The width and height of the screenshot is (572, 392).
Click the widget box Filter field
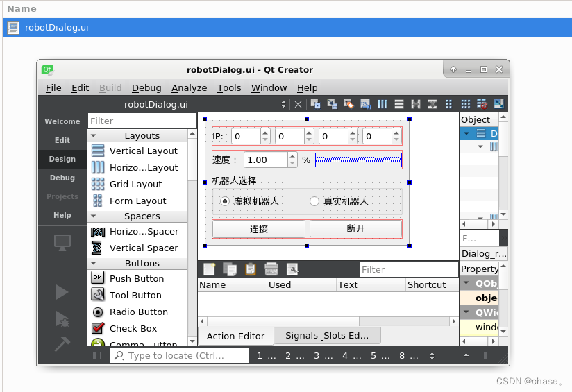(x=142, y=121)
